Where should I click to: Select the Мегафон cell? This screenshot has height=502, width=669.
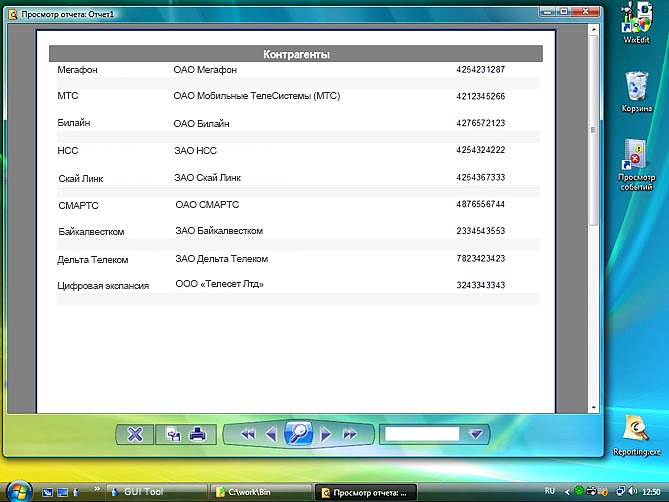(x=77, y=70)
